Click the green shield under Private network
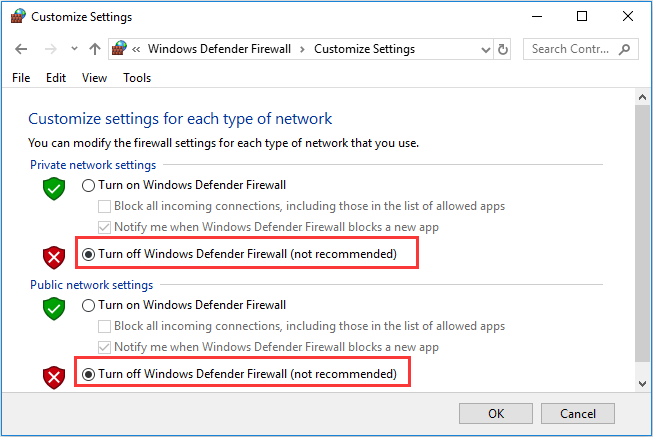This screenshot has height=437, width=653. (x=54, y=189)
